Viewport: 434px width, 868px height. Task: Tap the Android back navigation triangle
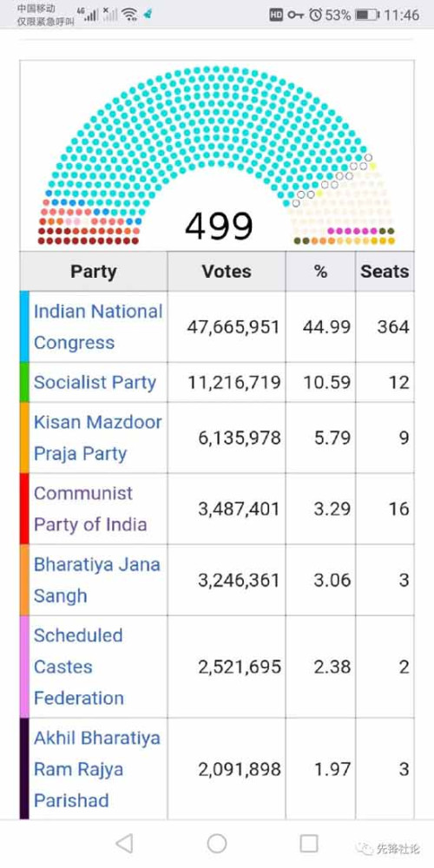coord(124,843)
